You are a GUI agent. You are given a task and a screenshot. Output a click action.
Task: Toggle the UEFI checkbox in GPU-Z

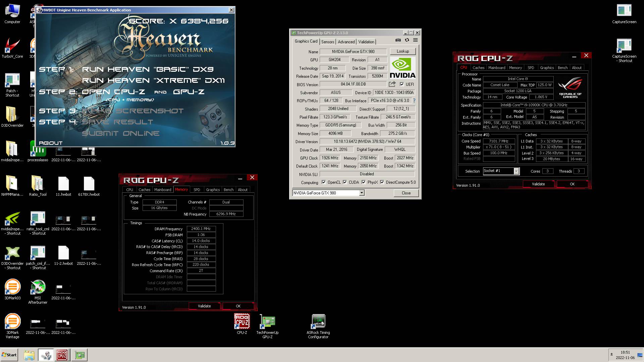pyautogui.click(x=402, y=84)
